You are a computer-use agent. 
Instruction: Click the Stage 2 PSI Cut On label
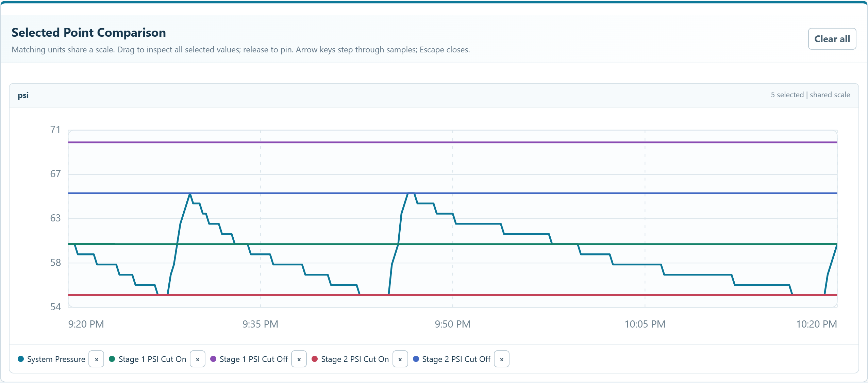(355, 359)
